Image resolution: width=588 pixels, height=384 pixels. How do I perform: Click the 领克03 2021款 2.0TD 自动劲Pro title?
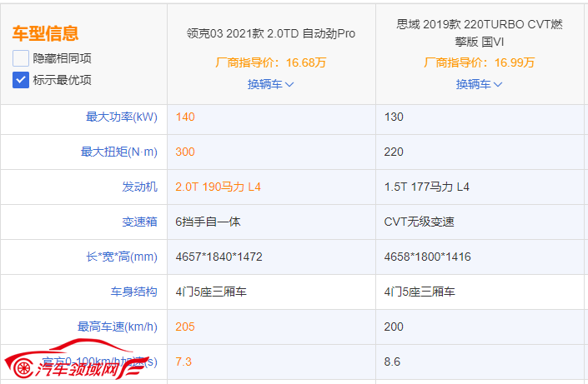click(x=271, y=33)
